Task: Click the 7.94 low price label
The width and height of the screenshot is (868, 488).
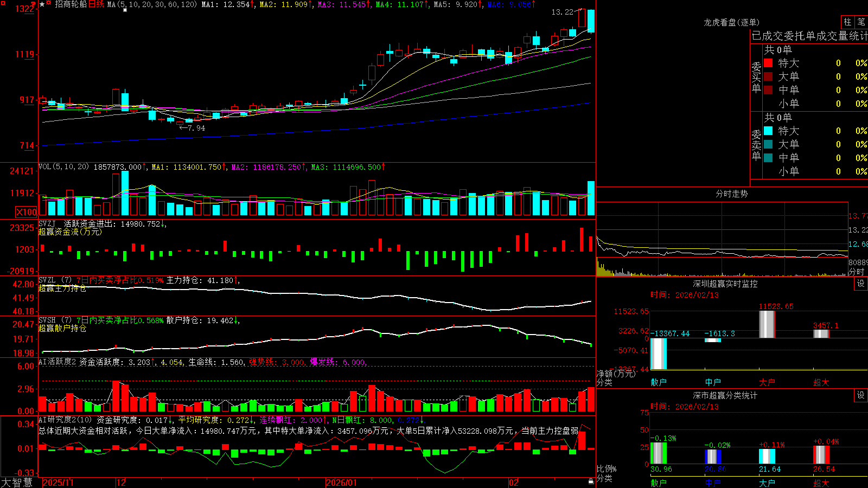Action: [196, 128]
